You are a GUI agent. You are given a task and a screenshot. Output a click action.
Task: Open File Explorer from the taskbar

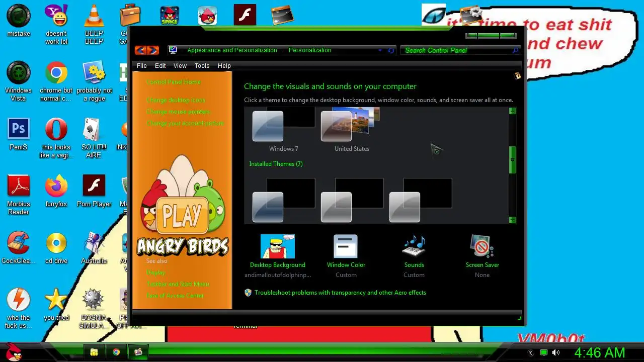(94, 352)
